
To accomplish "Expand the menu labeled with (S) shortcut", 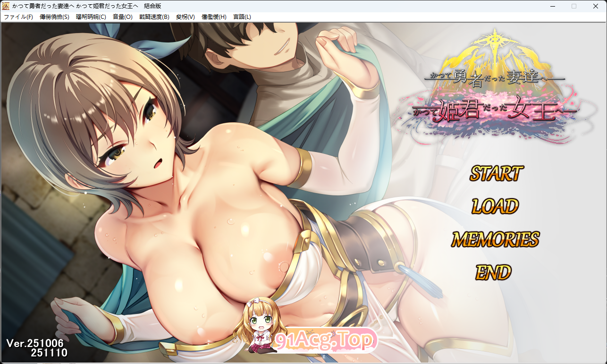I will [x=54, y=17].
